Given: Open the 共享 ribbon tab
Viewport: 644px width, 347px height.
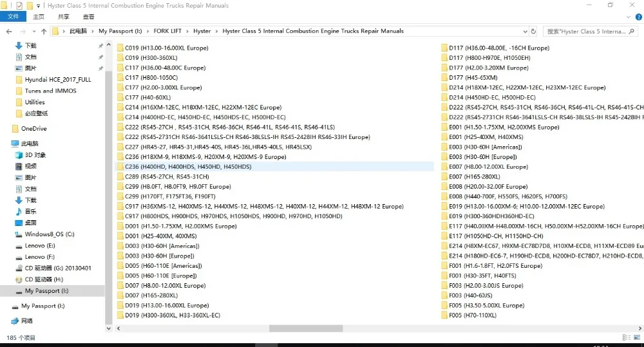Looking at the screenshot, I should 63,17.
